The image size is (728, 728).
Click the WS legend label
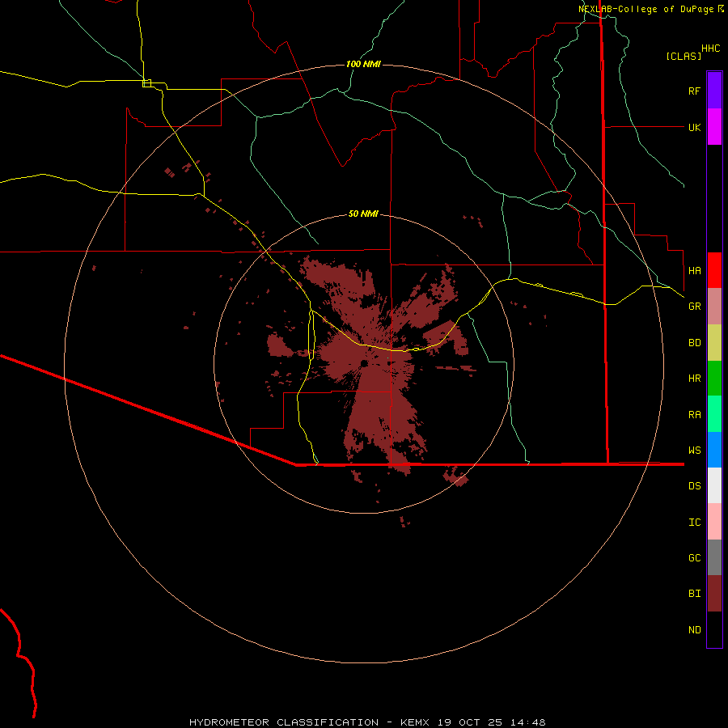694,450
